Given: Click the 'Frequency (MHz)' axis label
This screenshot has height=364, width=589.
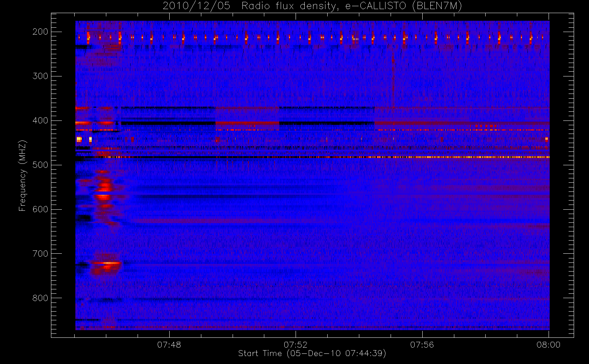Looking at the screenshot, I should tap(23, 175).
